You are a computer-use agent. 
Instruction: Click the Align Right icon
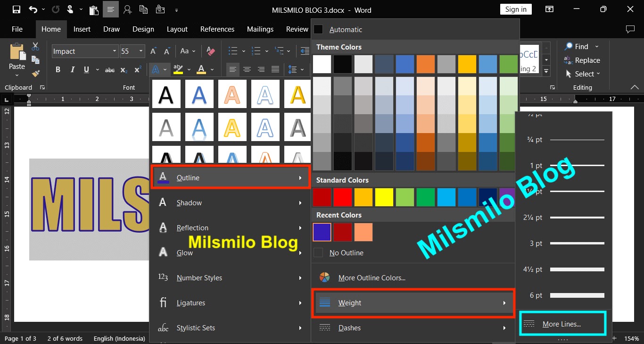[x=261, y=70]
